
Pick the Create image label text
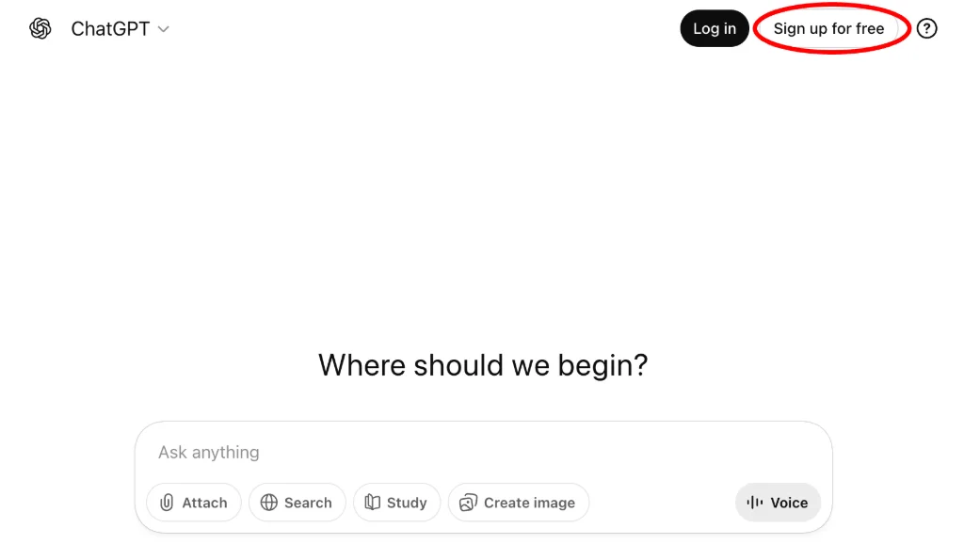tap(529, 503)
